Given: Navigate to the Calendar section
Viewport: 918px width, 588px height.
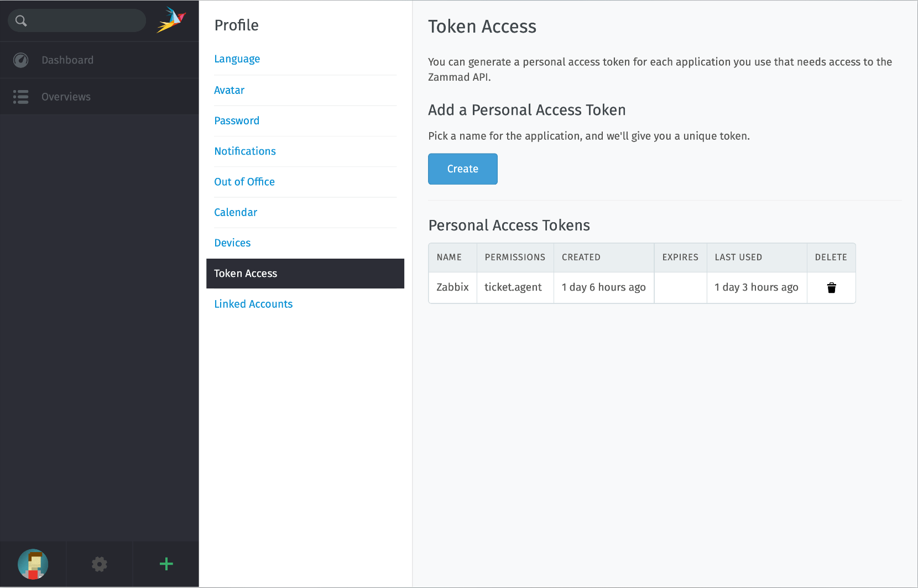Looking at the screenshot, I should [236, 212].
